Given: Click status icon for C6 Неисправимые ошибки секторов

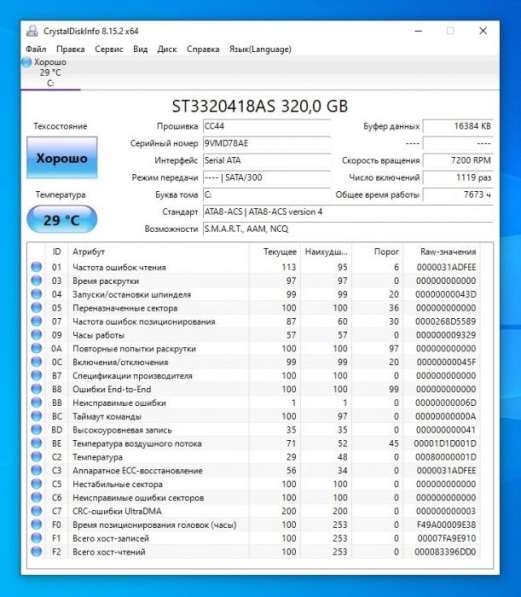Looking at the screenshot, I should [x=36, y=497].
